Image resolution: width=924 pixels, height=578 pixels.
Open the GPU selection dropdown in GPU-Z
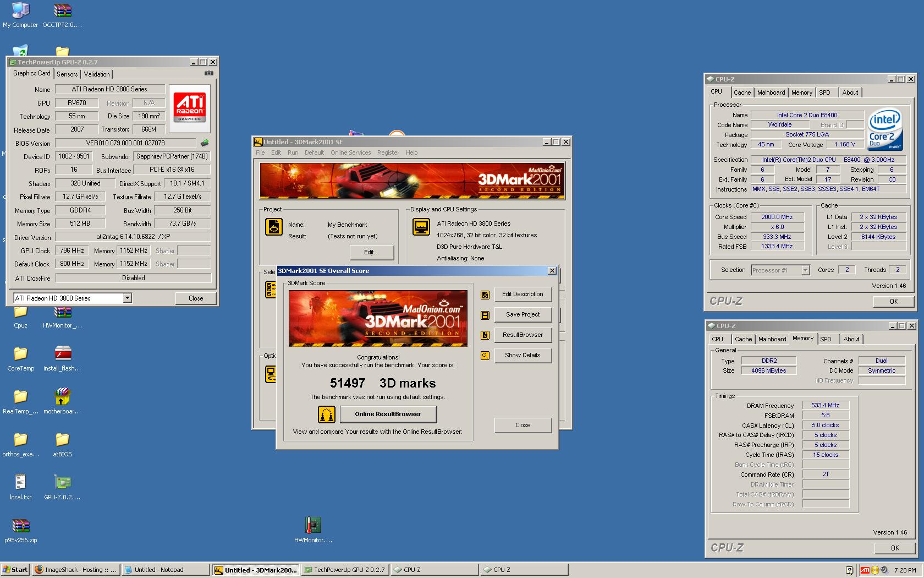127,298
